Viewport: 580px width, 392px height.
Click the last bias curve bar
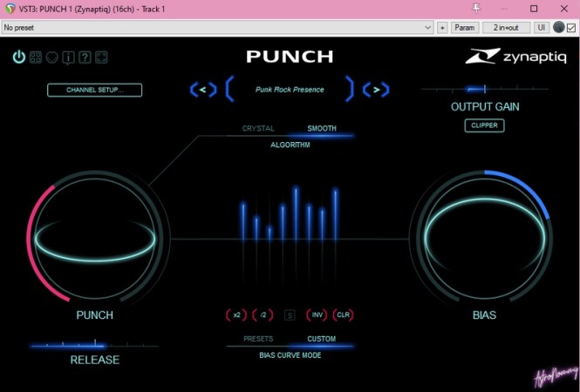[336, 214]
